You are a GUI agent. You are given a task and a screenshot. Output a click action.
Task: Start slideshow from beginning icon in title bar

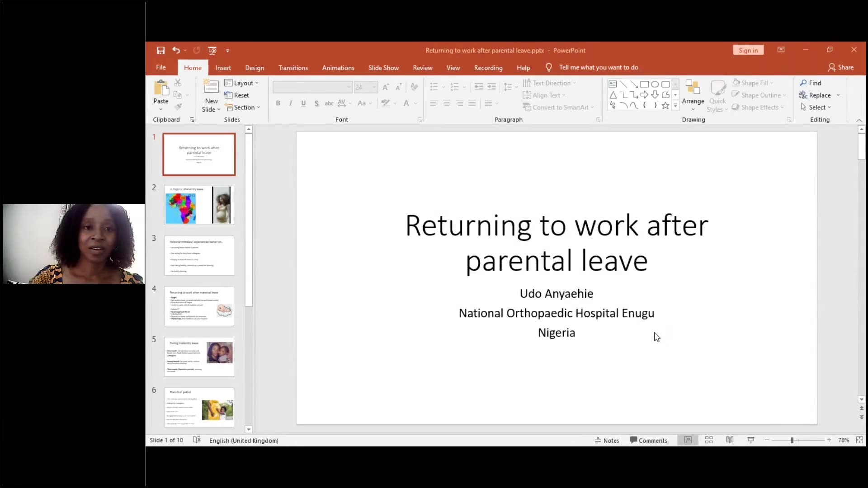(x=212, y=51)
